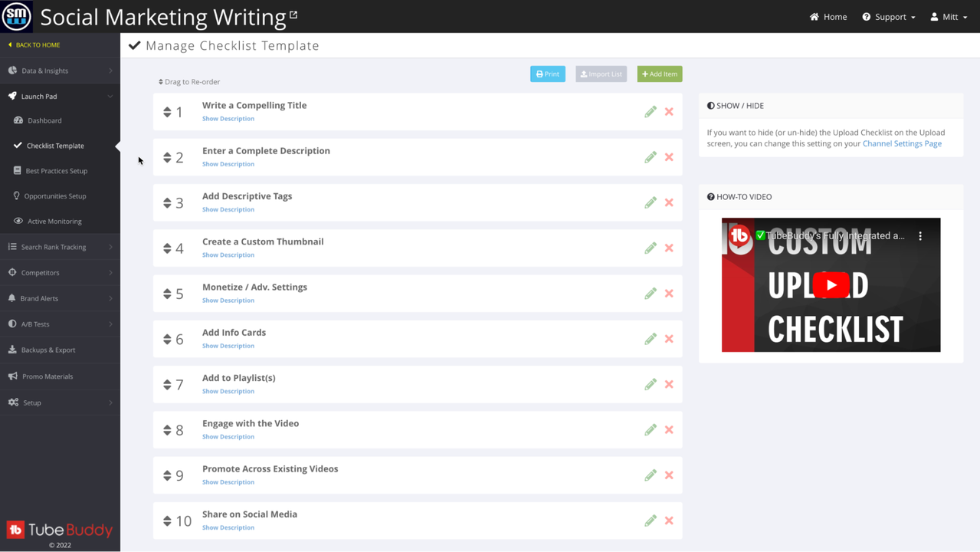Click the blue Print button
Image resolution: width=980 pixels, height=552 pixels.
click(x=547, y=74)
